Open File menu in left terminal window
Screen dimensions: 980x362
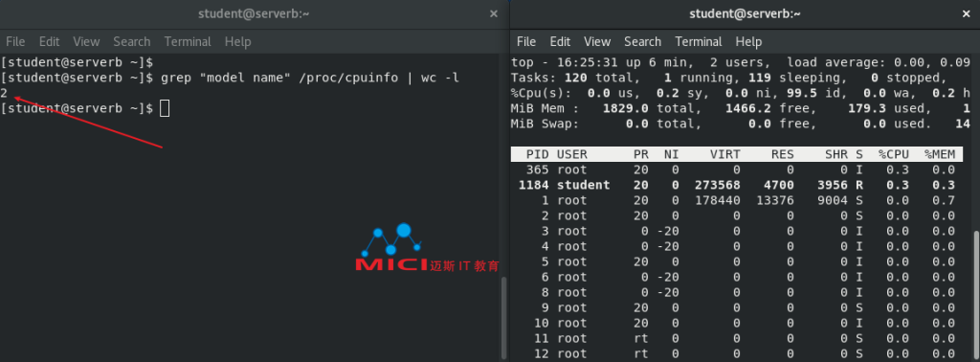(x=15, y=42)
